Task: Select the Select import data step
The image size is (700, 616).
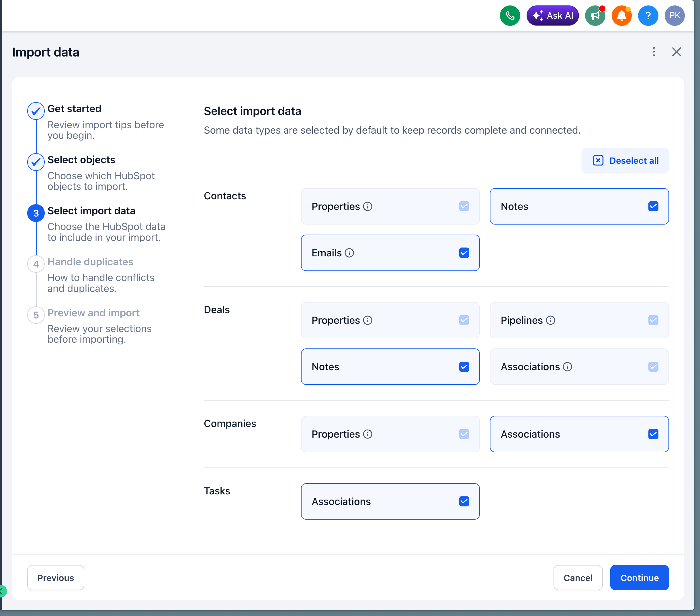Action: pos(91,211)
